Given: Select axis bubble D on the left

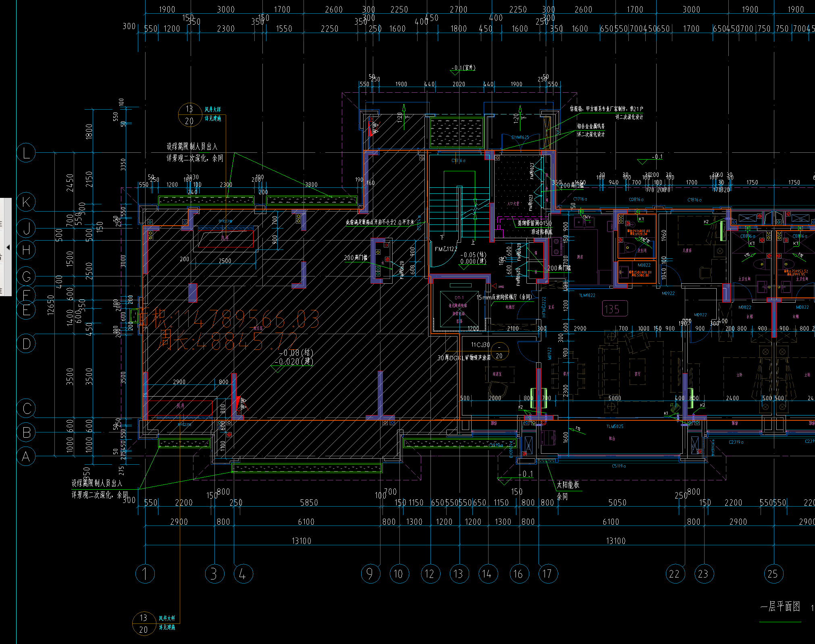Looking at the screenshot, I should click(26, 344).
